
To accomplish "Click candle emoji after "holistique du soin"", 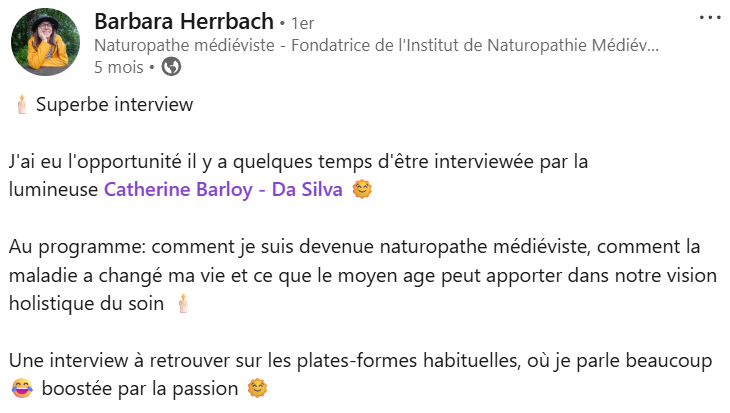I will point(183,302).
